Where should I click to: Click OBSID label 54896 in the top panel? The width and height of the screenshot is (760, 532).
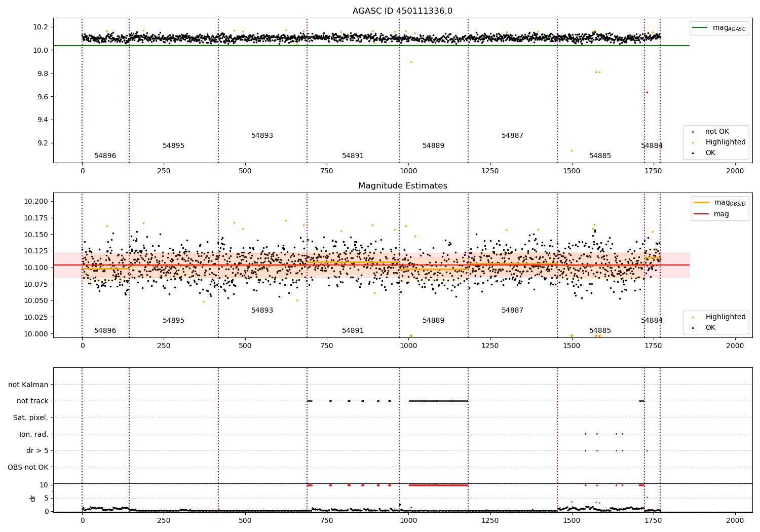coord(105,156)
